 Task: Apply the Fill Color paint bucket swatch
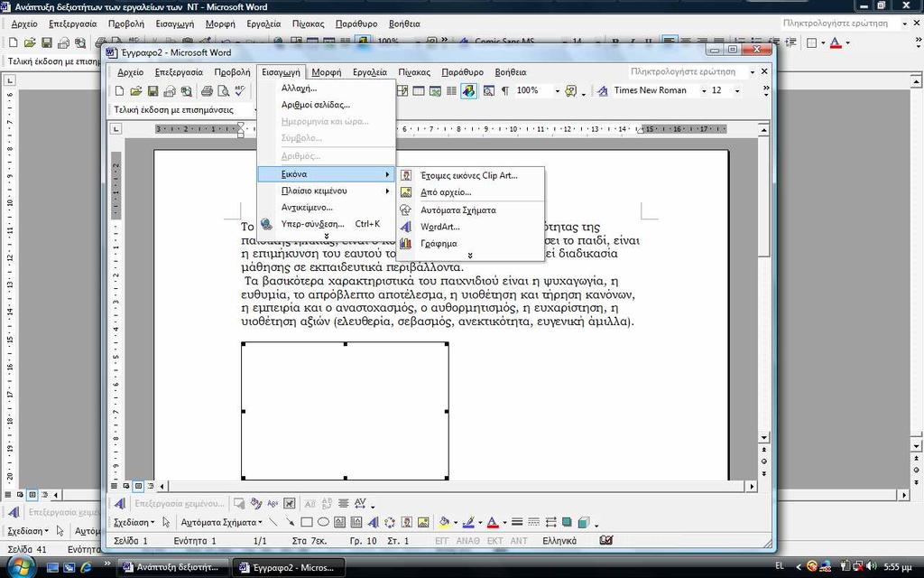coord(444,522)
